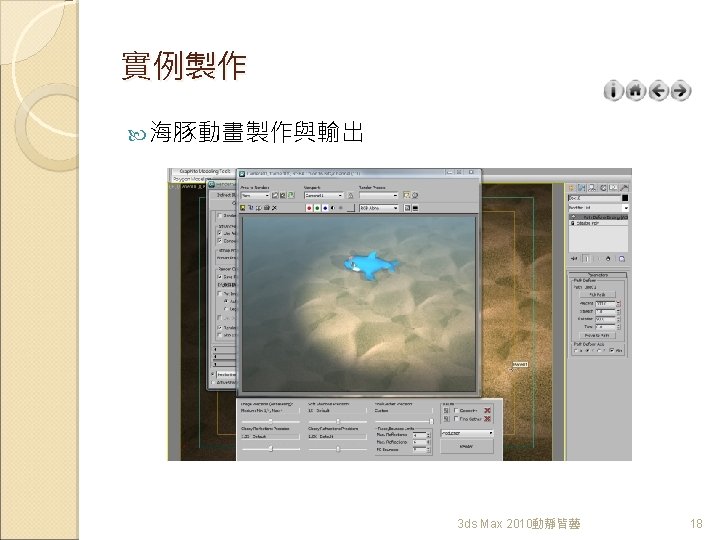720x540 pixels.
Task: Click red X next to Geometry reuse
Action: coord(487,411)
